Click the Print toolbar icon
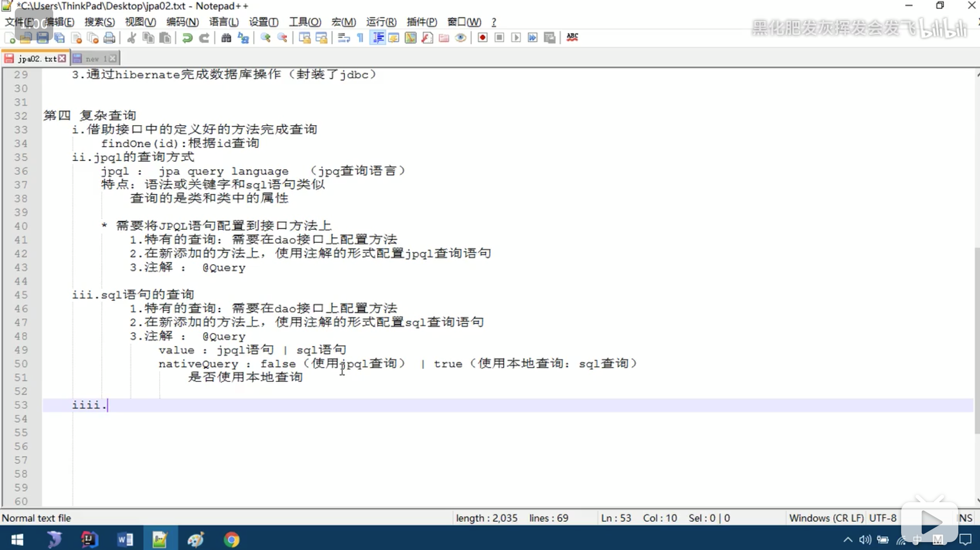The width and height of the screenshot is (980, 550). point(109,37)
